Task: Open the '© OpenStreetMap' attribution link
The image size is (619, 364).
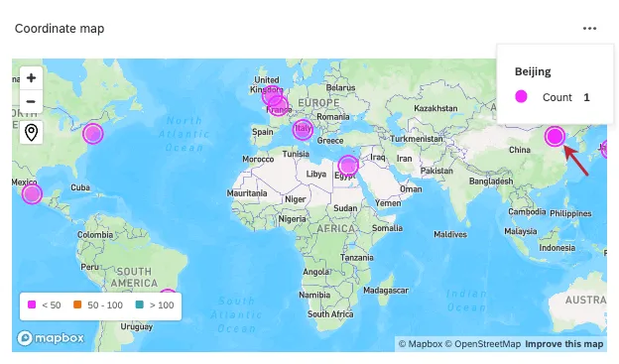Action: [483, 344]
